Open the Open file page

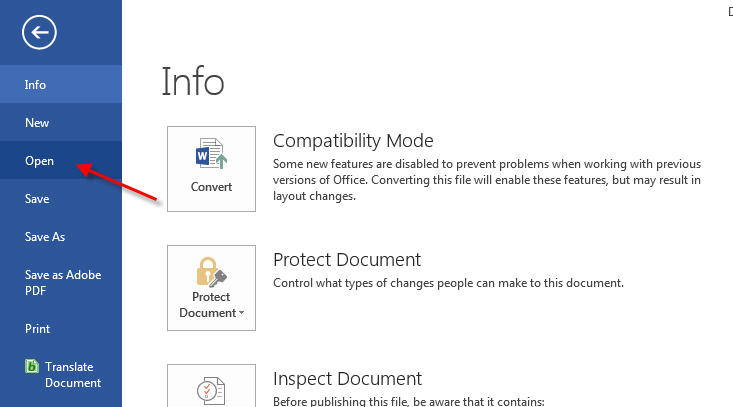tap(39, 160)
